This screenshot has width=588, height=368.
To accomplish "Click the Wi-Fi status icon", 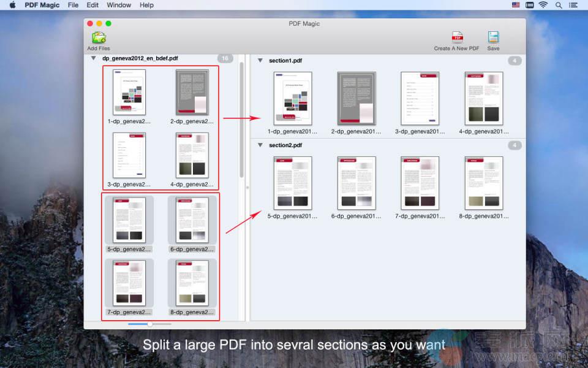I will pos(543,5).
